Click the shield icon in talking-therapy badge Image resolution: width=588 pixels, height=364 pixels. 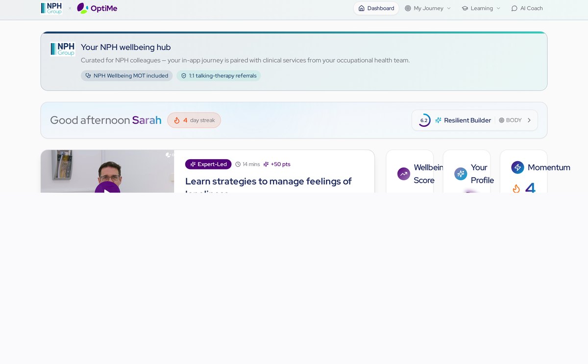coord(184,75)
